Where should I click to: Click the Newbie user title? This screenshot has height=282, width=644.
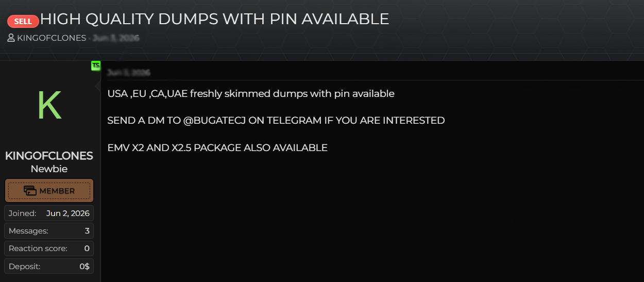pyautogui.click(x=49, y=169)
